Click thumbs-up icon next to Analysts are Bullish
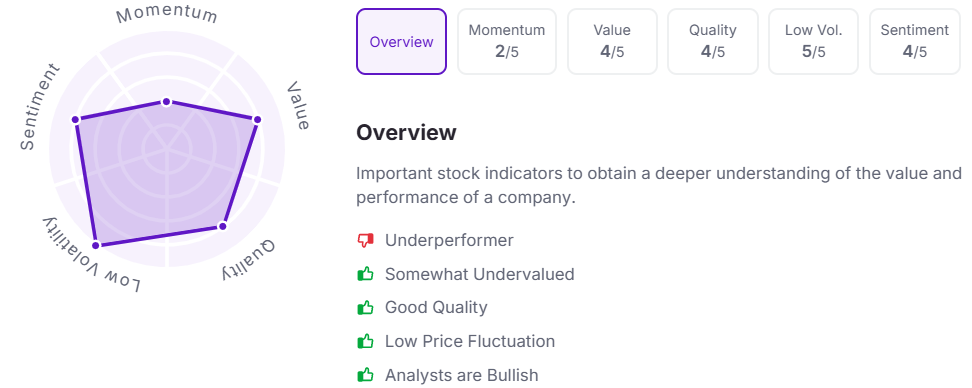The width and height of the screenshot is (972, 388). (x=366, y=375)
